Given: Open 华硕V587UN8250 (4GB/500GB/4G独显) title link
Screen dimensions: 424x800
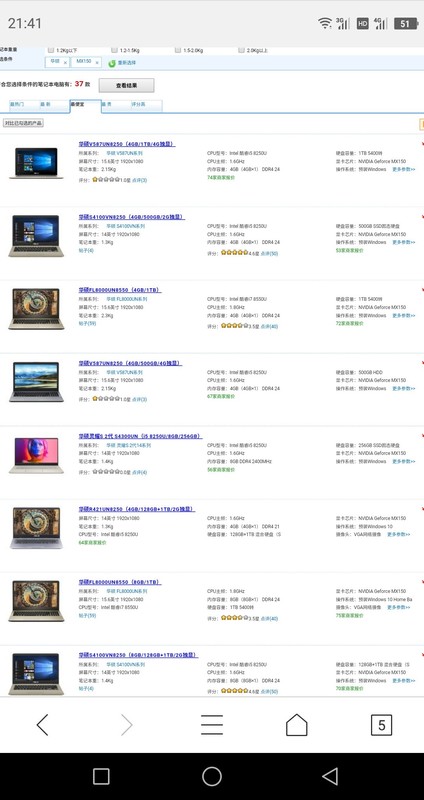Looking at the screenshot, I should [x=130, y=363].
